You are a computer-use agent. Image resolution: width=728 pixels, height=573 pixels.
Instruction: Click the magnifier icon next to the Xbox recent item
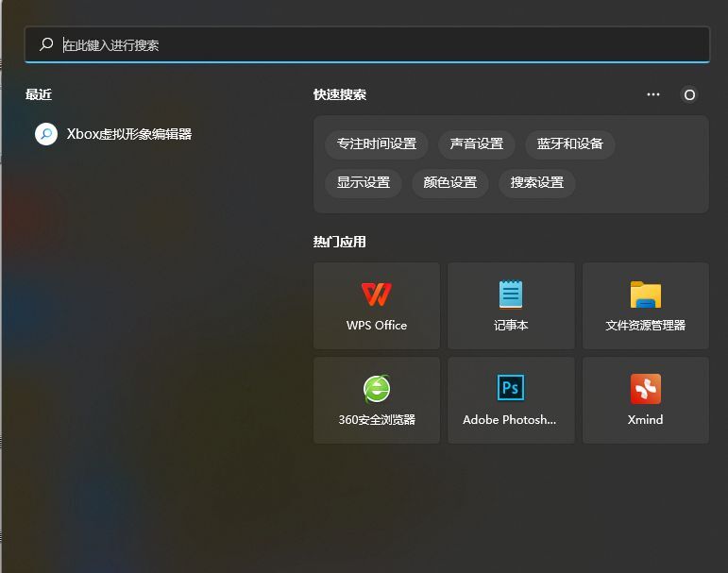(46, 134)
